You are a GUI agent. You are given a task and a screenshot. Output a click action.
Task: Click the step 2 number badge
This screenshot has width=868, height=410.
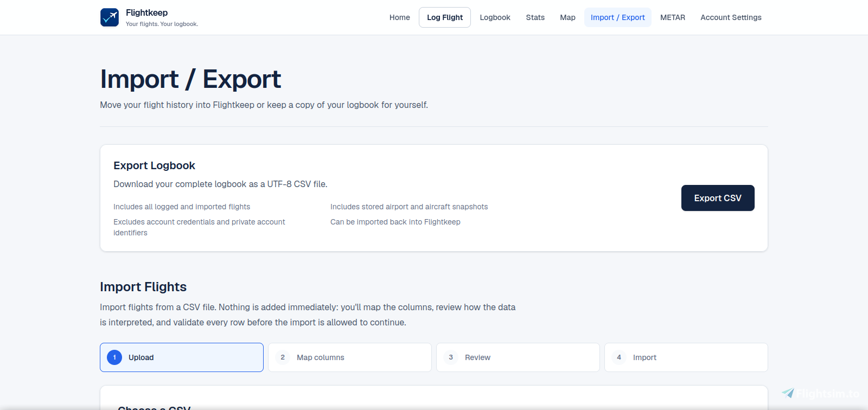(283, 357)
